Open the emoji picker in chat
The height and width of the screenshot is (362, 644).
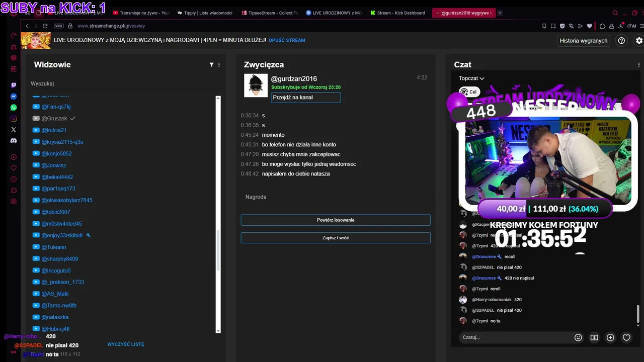click(x=578, y=337)
